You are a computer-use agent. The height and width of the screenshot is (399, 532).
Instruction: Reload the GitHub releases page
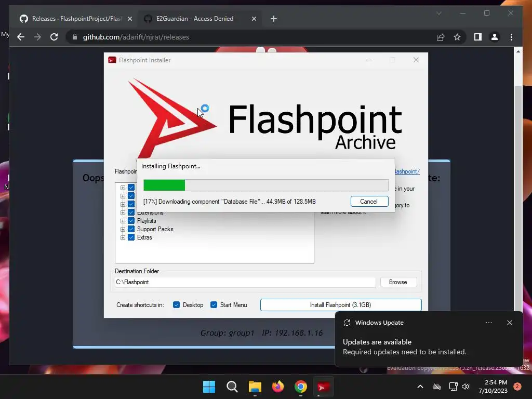(x=54, y=37)
